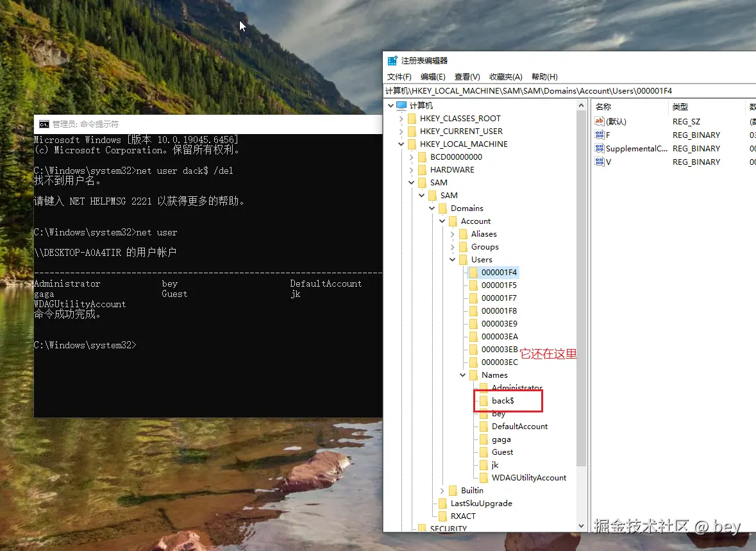This screenshot has height=551, width=756.
Task: Collapse the Users tree node
Action: (x=453, y=259)
